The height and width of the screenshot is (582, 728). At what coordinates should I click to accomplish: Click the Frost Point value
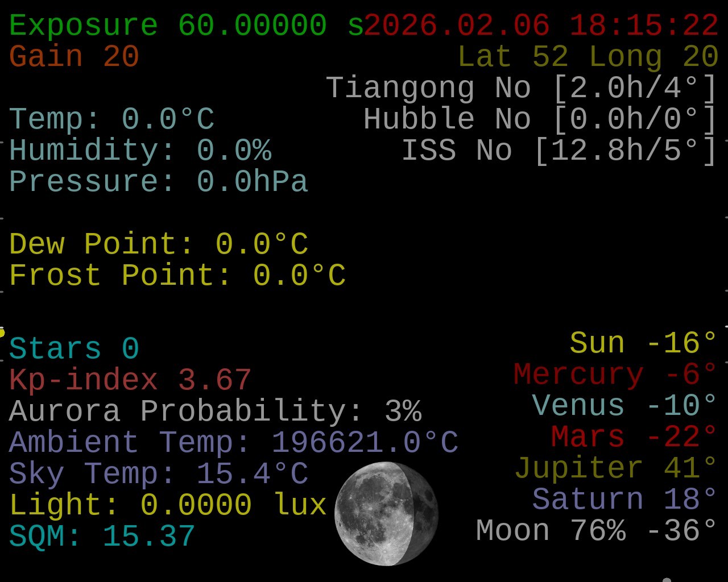[177, 276]
